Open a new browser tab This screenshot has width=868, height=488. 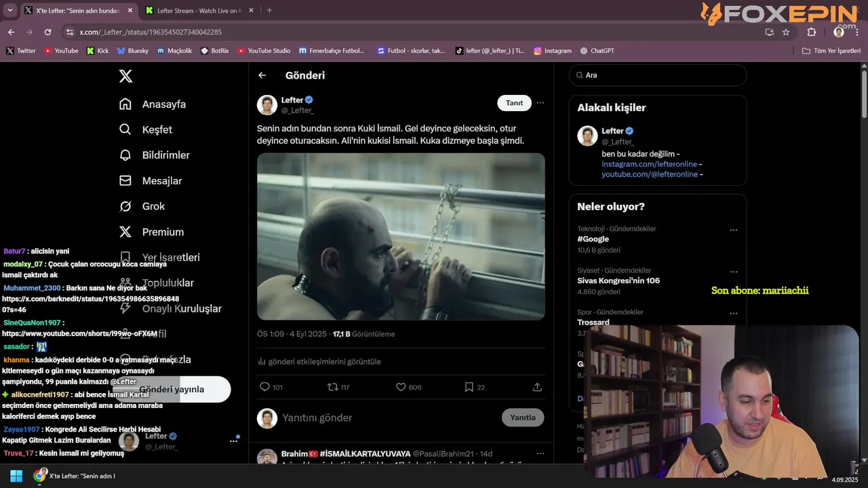pyautogui.click(x=269, y=10)
